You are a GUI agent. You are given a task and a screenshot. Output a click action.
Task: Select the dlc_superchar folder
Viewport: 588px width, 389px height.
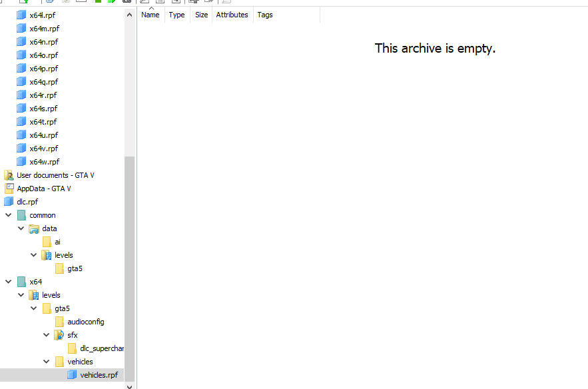101,348
